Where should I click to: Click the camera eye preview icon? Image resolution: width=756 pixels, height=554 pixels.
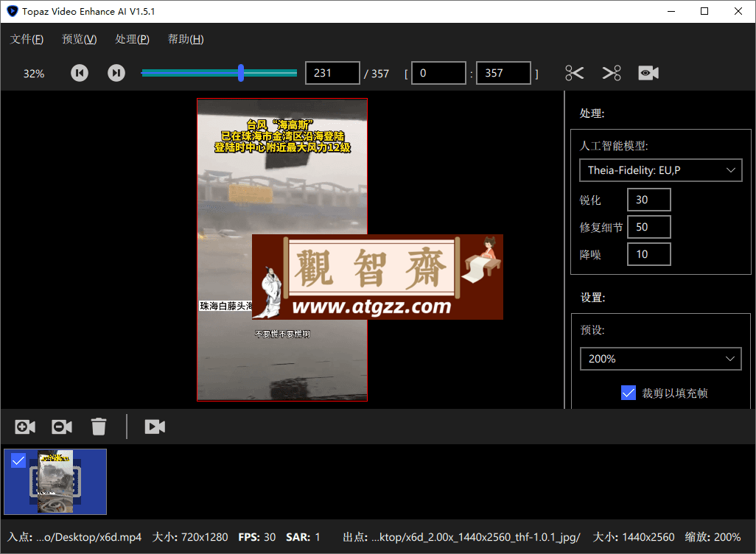648,73
